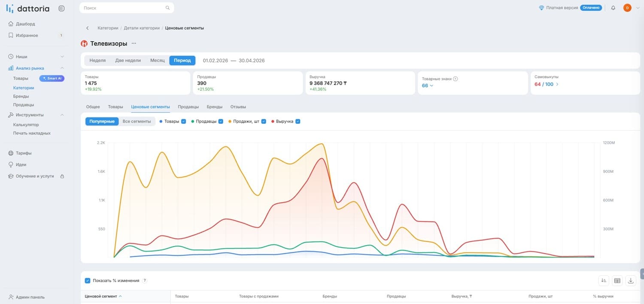Click the Smart AI button
Screen dimensions: 644x304
52,78
